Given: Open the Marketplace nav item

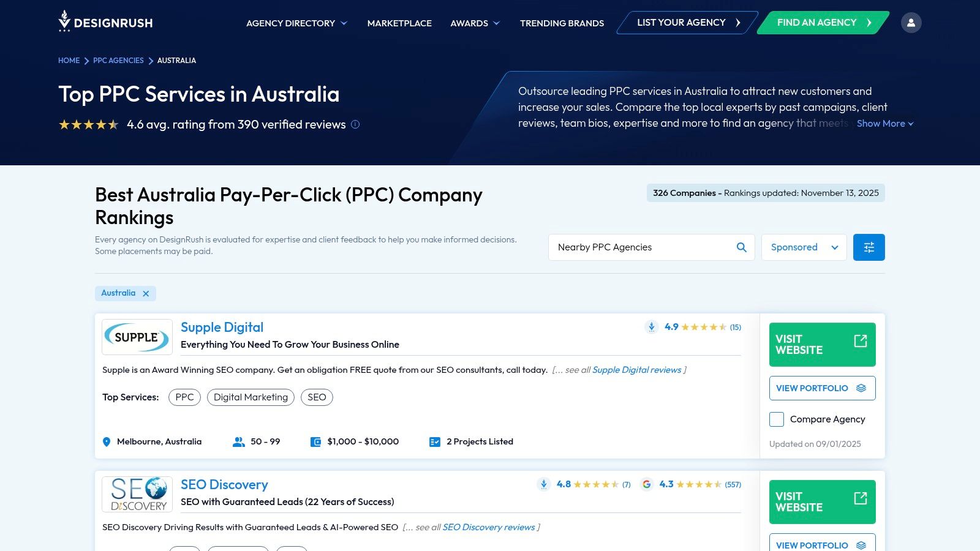Looking at the screenshot, I should pos(399,23).
